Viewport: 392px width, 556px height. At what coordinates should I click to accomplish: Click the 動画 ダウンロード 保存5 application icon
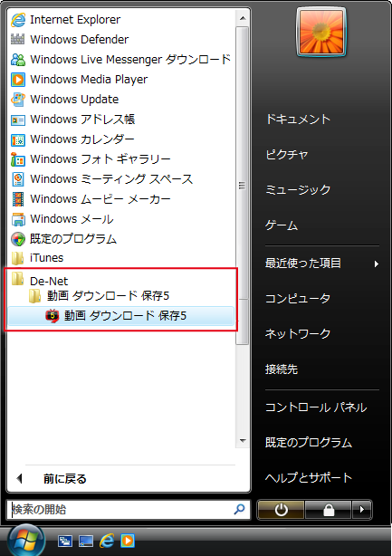53,316
